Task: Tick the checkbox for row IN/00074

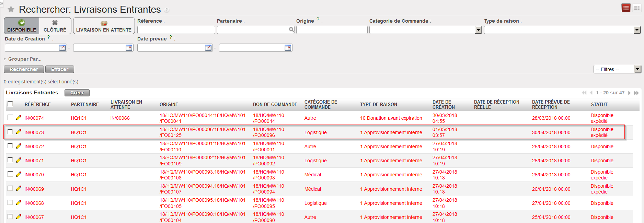Action: tap(10, 118)
